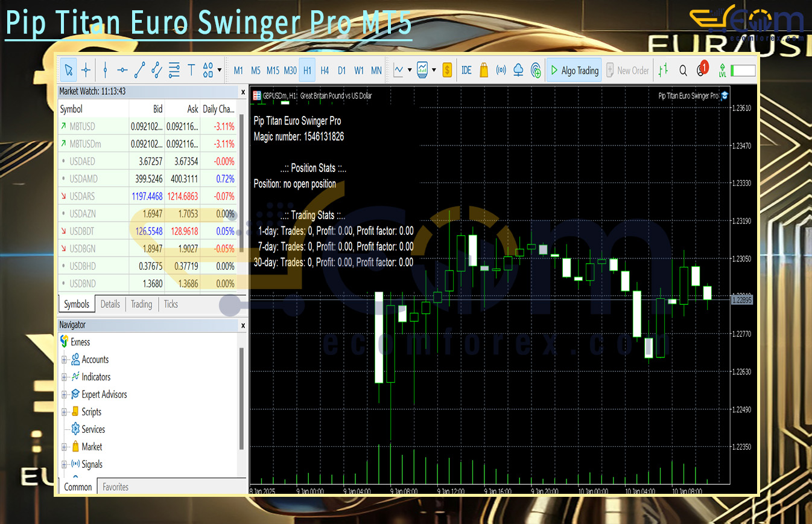Open the Trading tab in Market Watch
Image resolution: width=812 pixels, height=524 pixels.
(142, 304)
